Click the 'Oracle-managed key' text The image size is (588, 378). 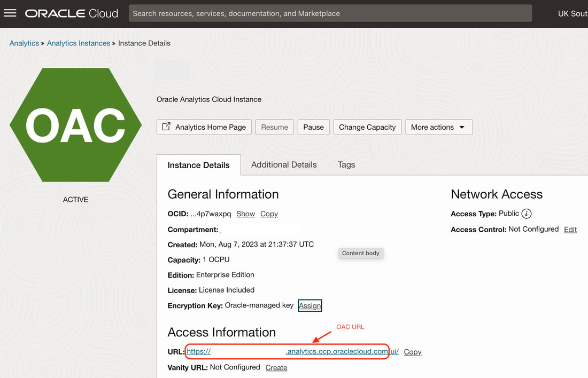[259, 305]
